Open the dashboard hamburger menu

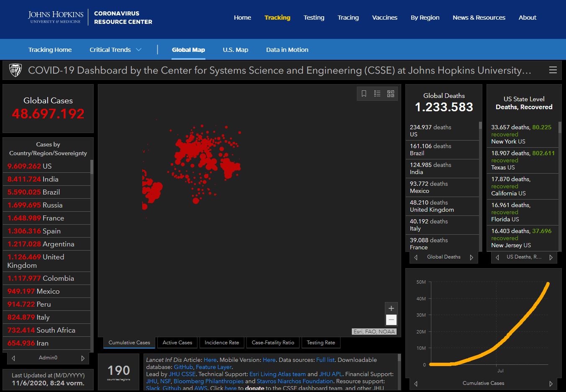pyautogui.click(x=553, y=70)
